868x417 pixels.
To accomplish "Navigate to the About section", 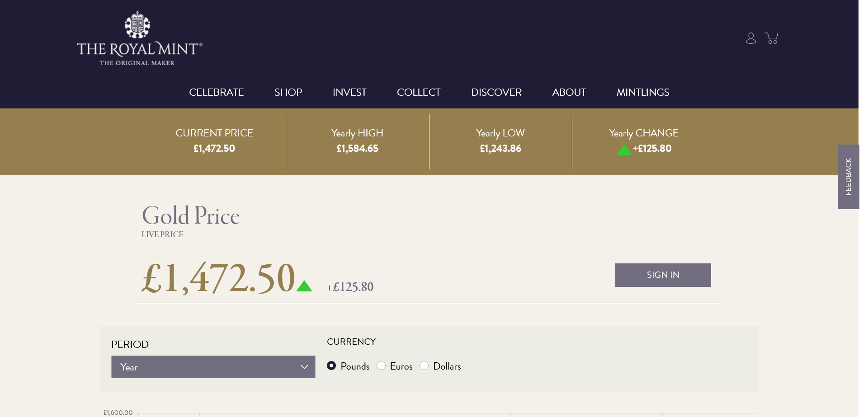I will coord(569,92).
